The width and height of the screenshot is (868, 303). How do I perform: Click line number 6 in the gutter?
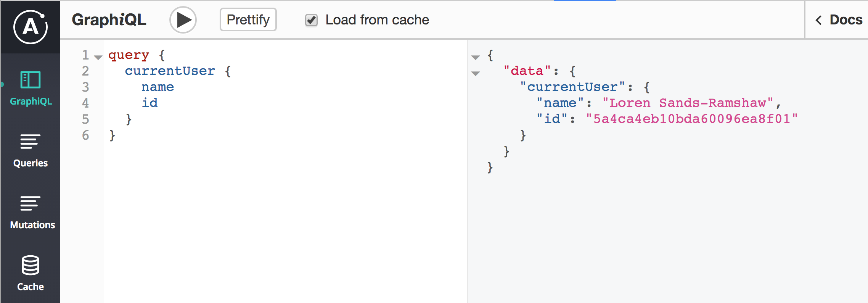85,135
